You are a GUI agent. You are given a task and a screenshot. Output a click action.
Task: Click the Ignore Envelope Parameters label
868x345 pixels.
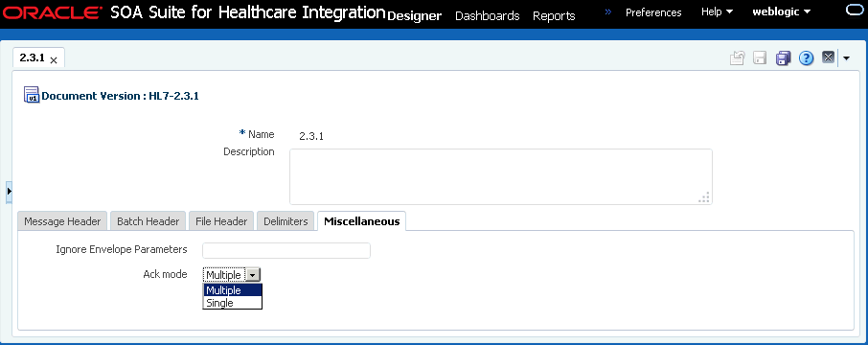[x=122, y=250]
